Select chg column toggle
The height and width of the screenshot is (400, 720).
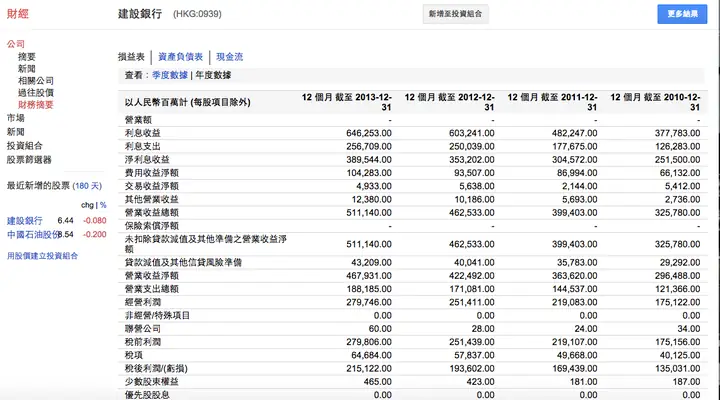tap(87, 205)
